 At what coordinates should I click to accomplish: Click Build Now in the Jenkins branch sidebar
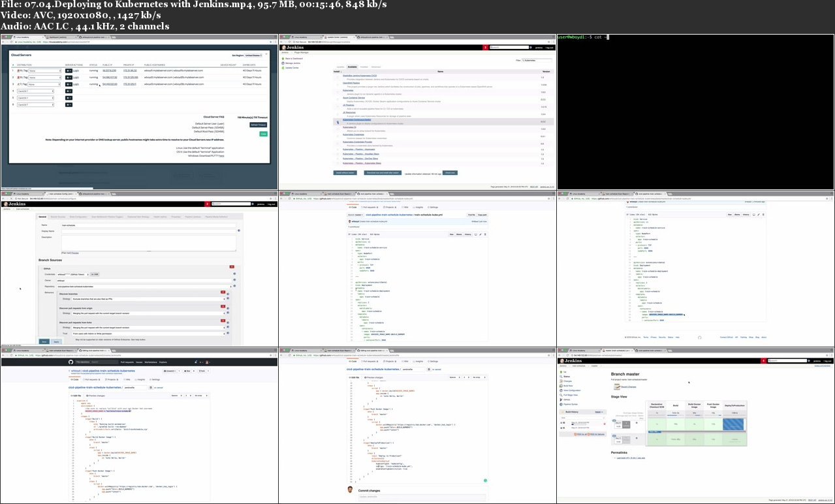coord(567,386)
